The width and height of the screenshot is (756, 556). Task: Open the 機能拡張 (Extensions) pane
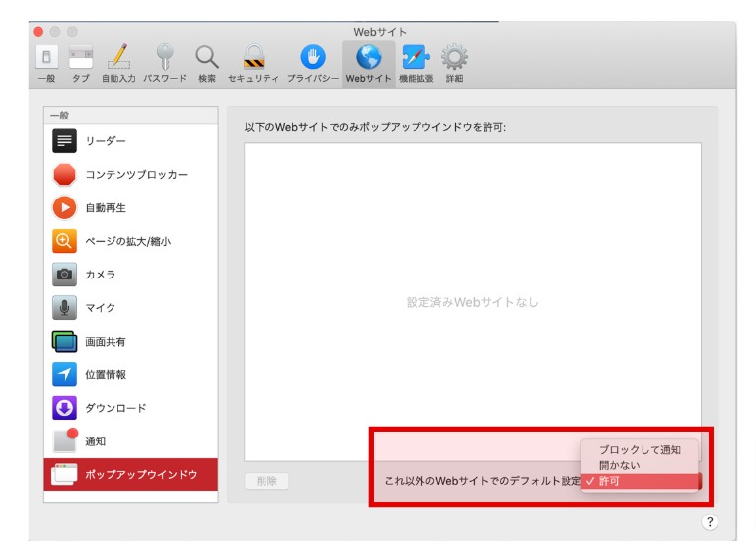pyautogui.click(x=416, y=63)
